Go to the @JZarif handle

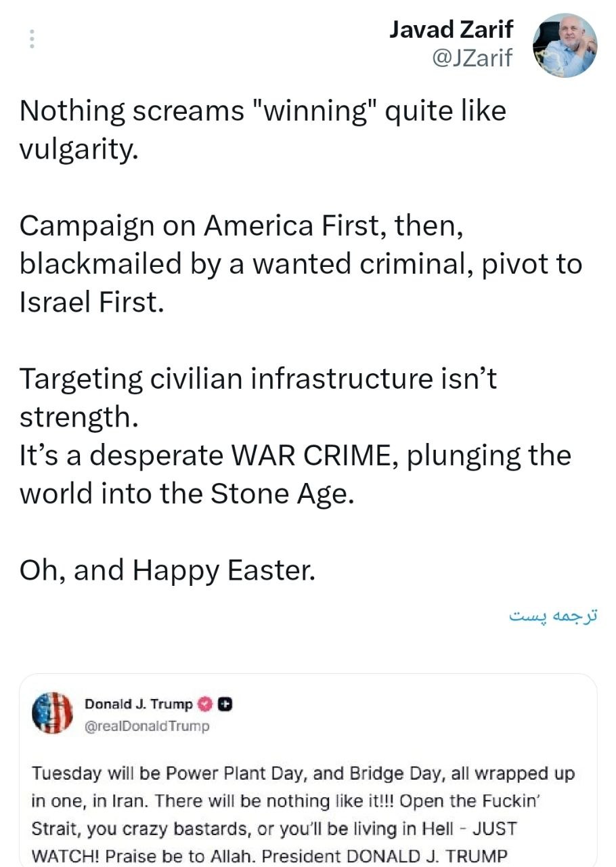coord(471,58)
